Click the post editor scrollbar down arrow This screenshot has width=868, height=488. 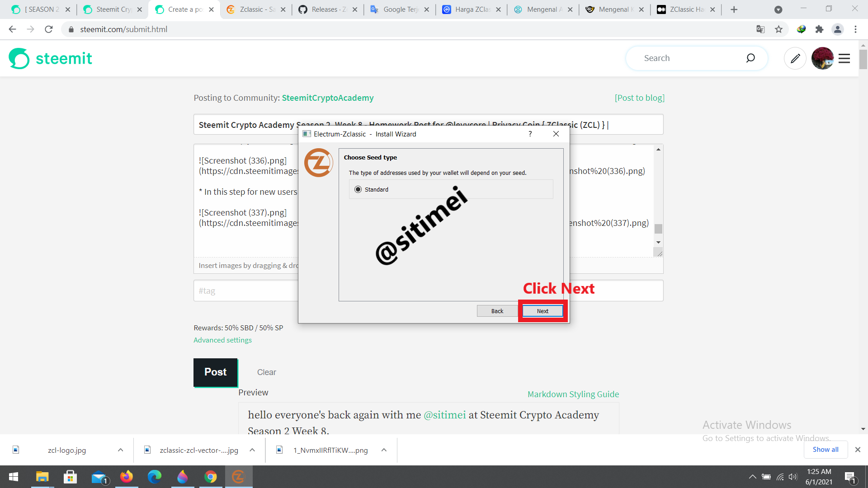pyautogui.click(x=658, y=243)
